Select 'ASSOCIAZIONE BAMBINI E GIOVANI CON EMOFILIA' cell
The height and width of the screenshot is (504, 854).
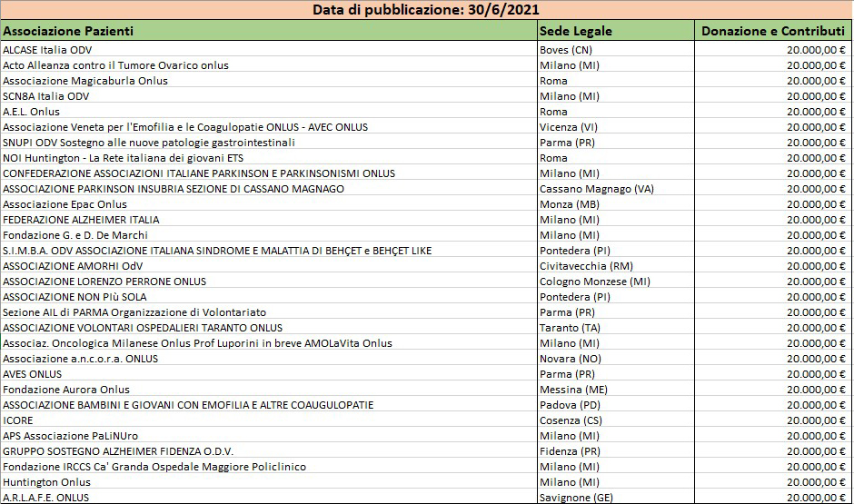pyautogui.click(x=269, y=405)
